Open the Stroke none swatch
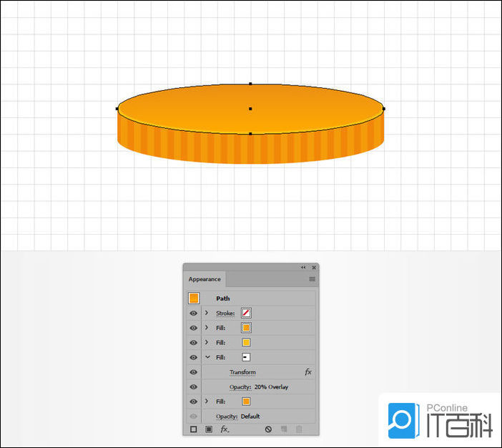502x448 pixels. [x=246, y=313]
